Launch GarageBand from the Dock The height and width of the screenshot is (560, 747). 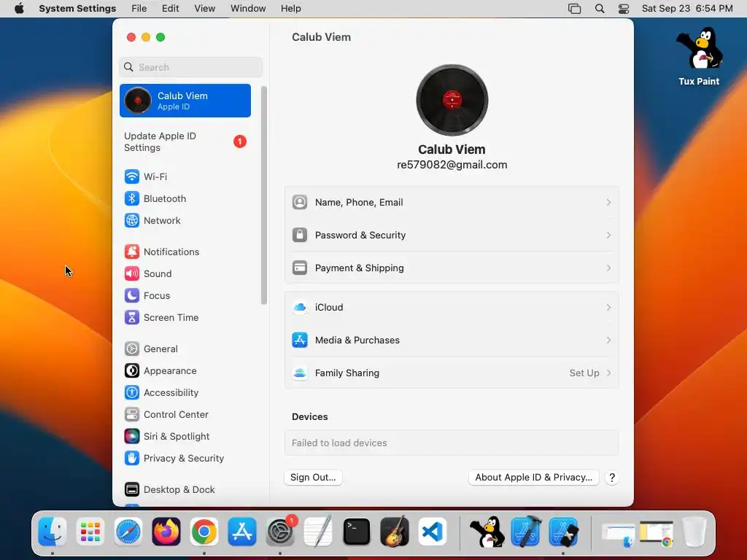(395, 532)
